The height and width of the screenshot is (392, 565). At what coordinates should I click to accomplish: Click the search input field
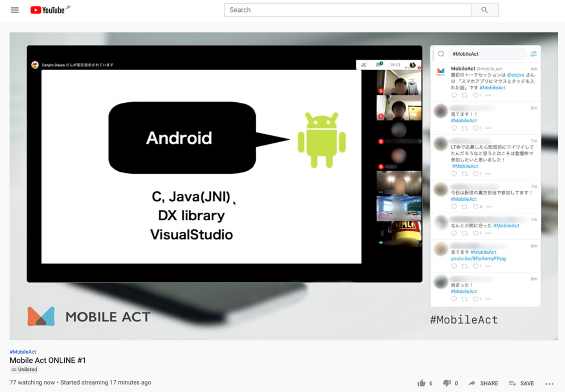pyautogui.click(x=347, y=10)
